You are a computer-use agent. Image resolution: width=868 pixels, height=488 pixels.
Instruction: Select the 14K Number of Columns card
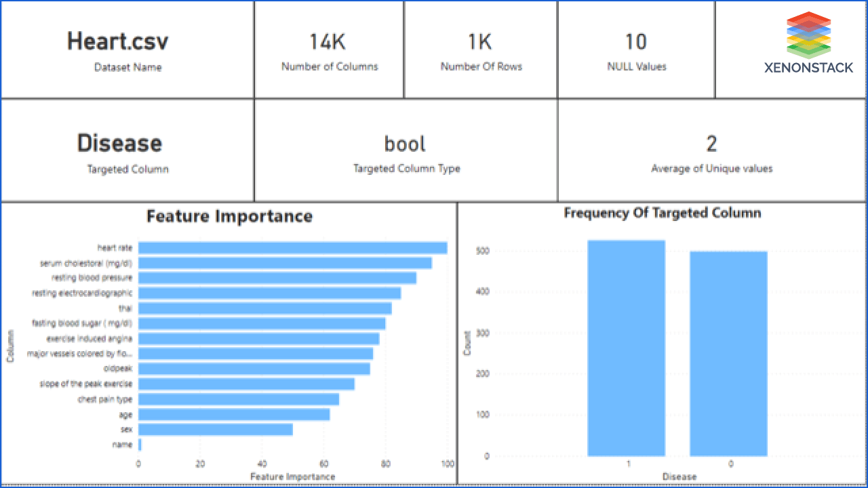[329, 49]
